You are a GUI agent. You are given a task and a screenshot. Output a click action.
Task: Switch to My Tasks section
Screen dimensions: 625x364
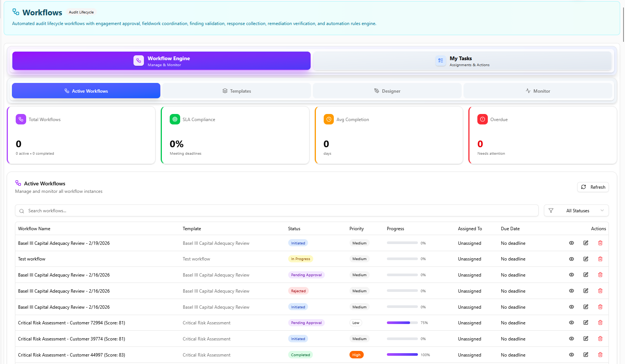pos(462,61)
